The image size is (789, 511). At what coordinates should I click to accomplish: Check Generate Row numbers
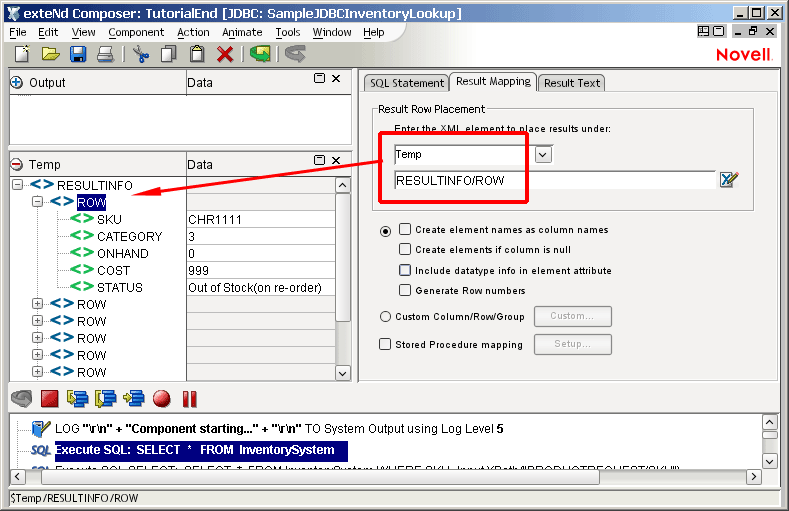(405, 290)
